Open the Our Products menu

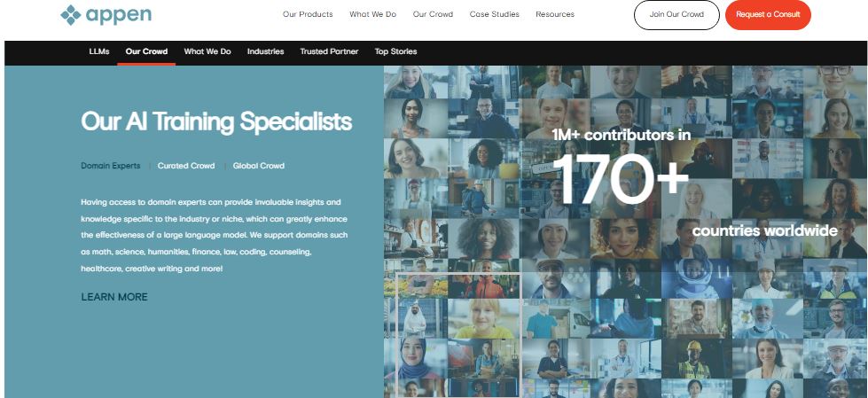(x=308, y=14)
